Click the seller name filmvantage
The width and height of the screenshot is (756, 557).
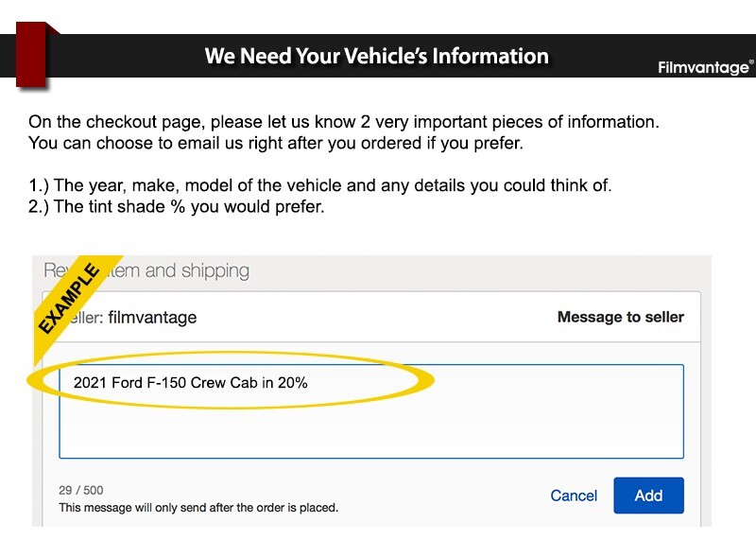pyautogui.click(x=152, y=318)
